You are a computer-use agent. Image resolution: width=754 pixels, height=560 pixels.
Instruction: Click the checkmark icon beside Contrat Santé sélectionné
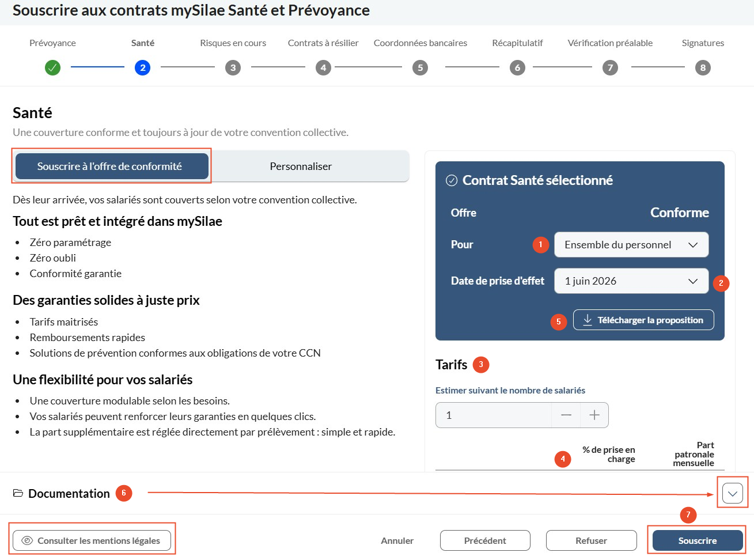coord(452,180)
